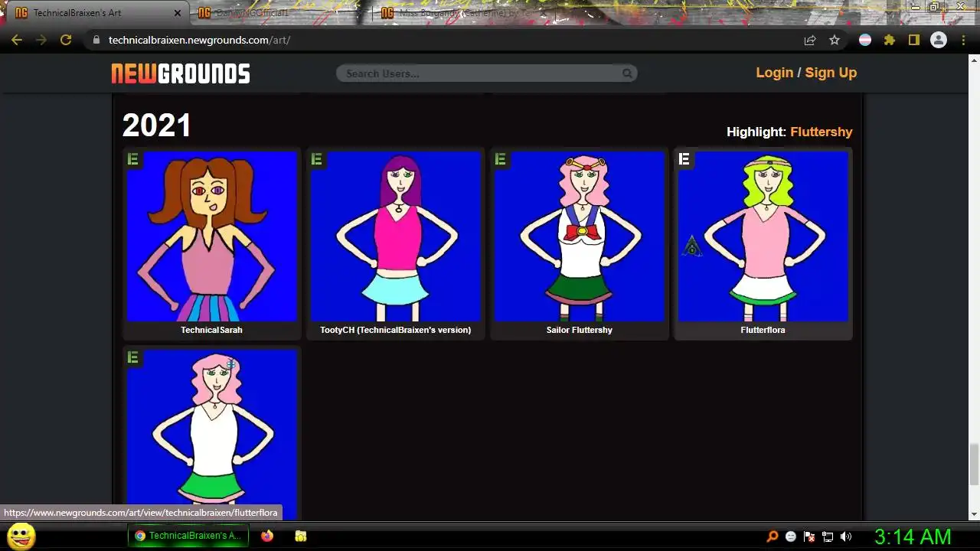Click the scrollbar down arrow
This screenshot has width=980, height=551.
pyautogui.click(x=974, y=514)
